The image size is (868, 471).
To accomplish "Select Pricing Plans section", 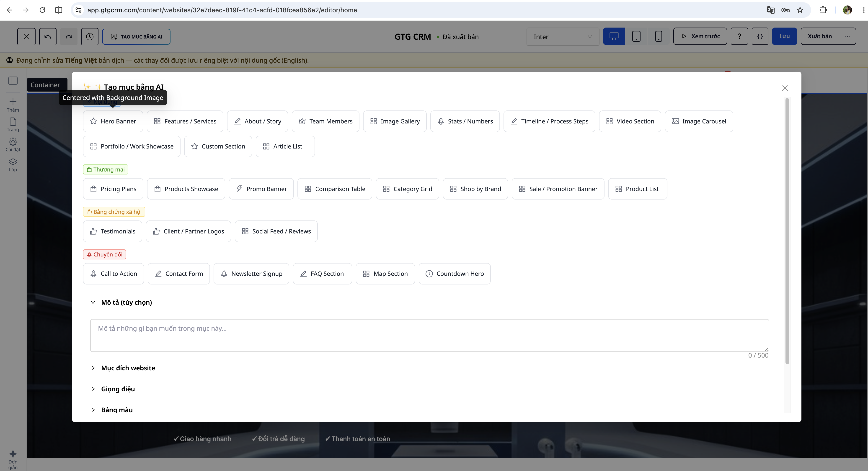I will [x=113, y=189].
